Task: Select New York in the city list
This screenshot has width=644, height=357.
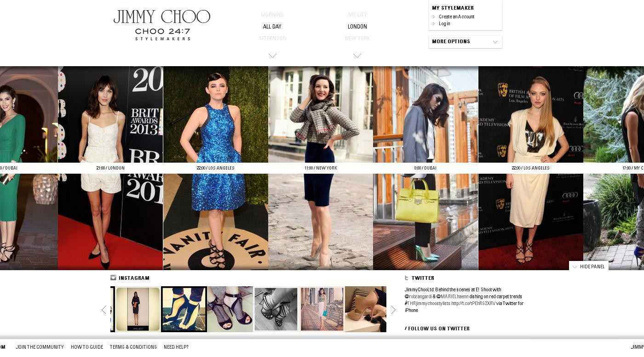Action: (x=357, y=38)
